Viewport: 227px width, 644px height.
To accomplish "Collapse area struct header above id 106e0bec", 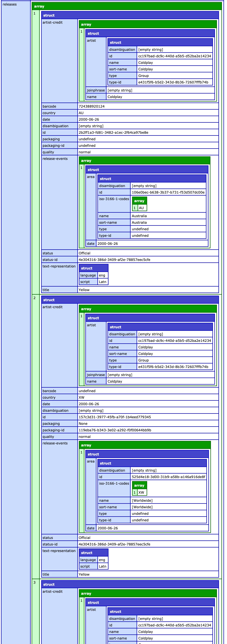I will click(152, 179).
